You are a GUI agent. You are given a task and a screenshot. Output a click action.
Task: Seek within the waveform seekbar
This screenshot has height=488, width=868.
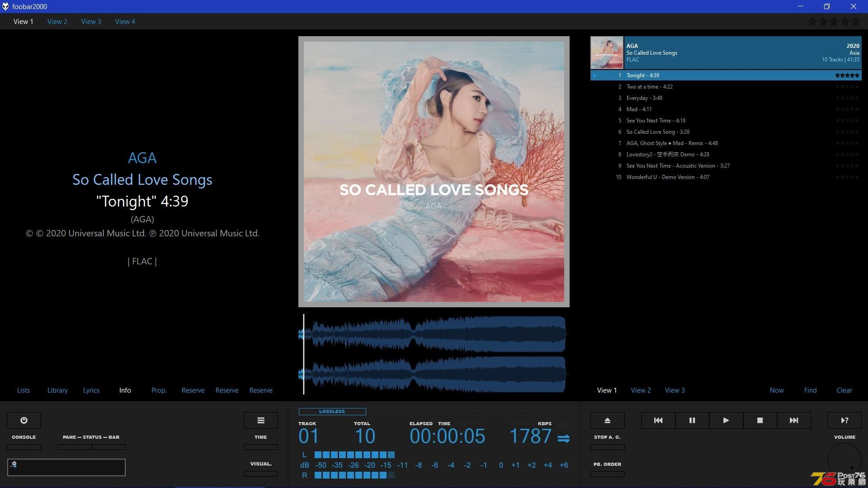point(434,354)
